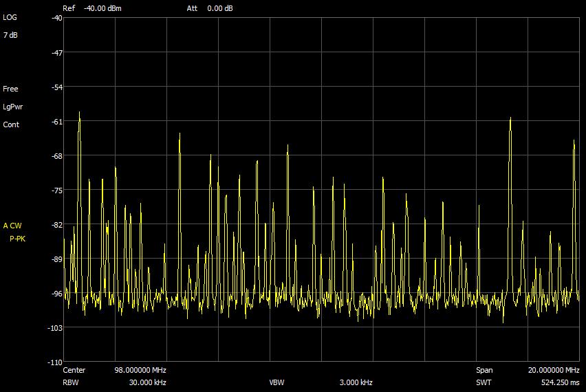Click the -47 y-axis tick label

pyautogui.click(x=57, y=53)
